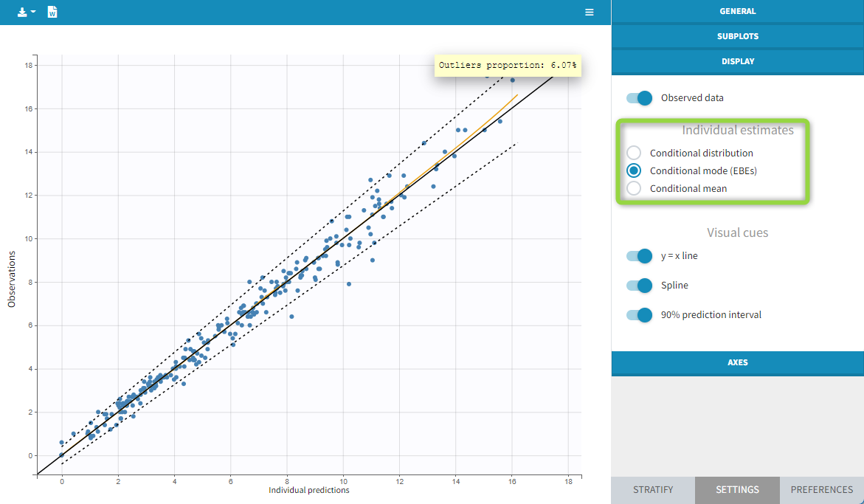Select Conditional mode (EBEs) option
This screenshot has width=864, height=504.
[634, 170]
